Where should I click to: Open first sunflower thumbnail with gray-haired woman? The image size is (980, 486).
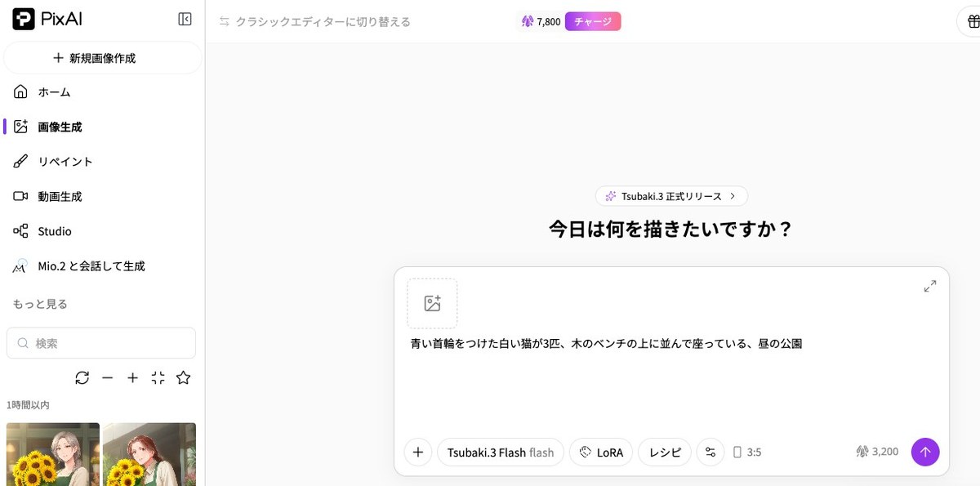coord(53,454)
